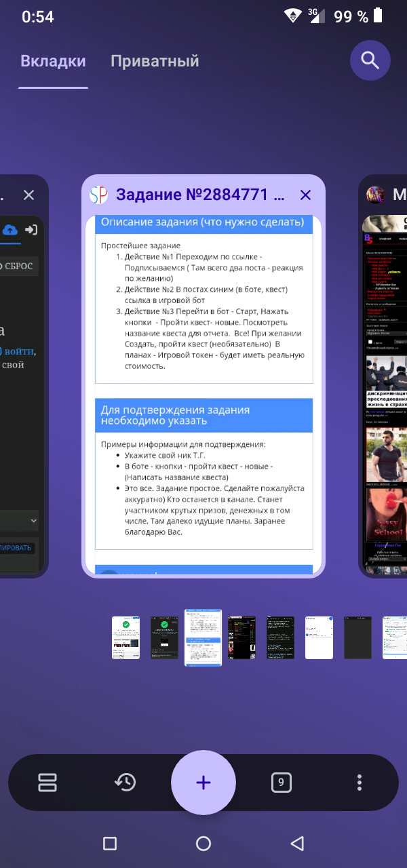Click the SP favicon on task tab
Viewport: 407px width, 868px height.
click(99, 195)
